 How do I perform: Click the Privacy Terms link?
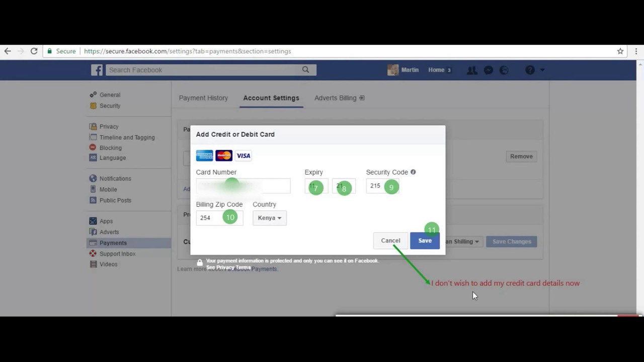coord(233,267)
